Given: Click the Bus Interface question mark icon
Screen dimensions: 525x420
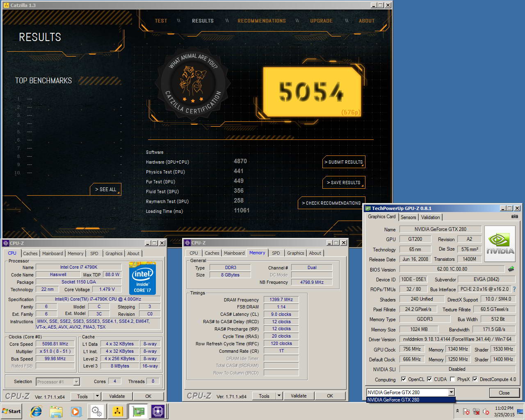Looking at the screenshot, I should click(x=514, y=289).
